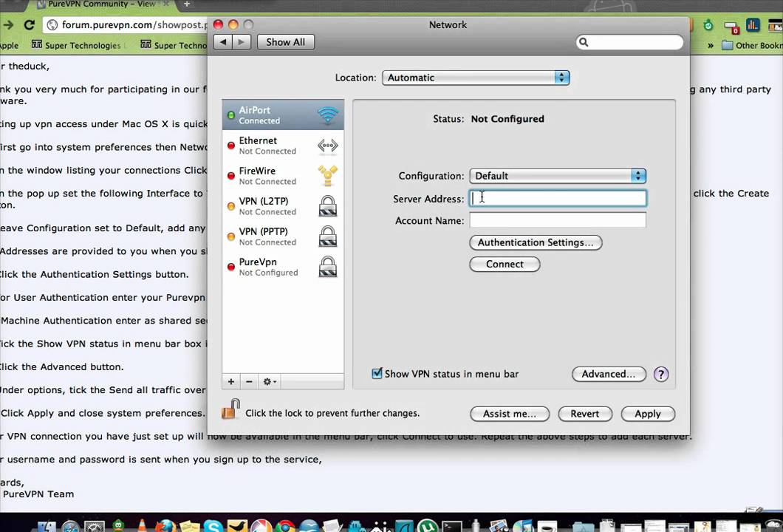
Task: Focus the Account Name field
Action: click(x=558, y=220)
